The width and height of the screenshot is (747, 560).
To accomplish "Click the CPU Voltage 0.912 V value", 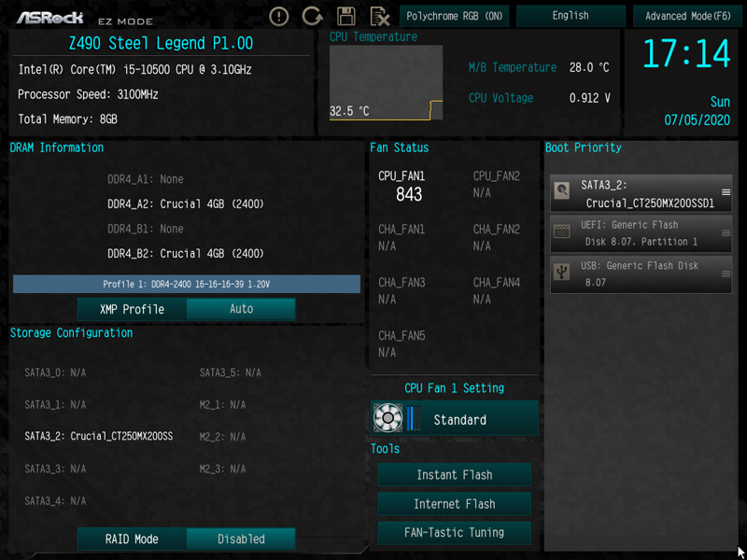I will click(x=590, y=98).
